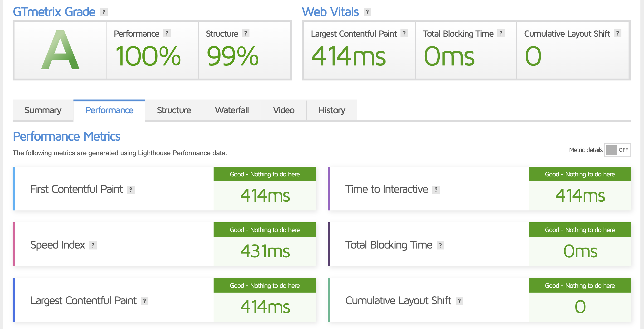Click help icon beside First Contentful Paint
The image size is (644, 329).
131,190
